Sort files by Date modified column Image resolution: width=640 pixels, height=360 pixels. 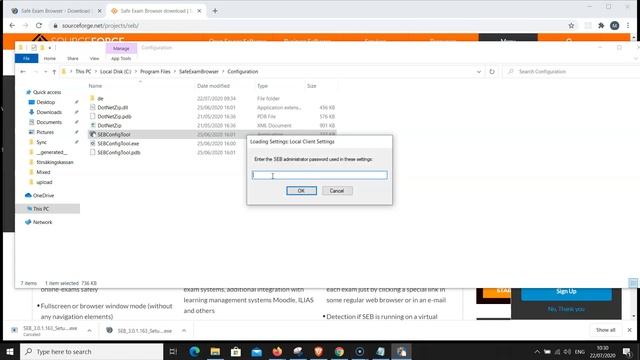[x=213, y=86]
